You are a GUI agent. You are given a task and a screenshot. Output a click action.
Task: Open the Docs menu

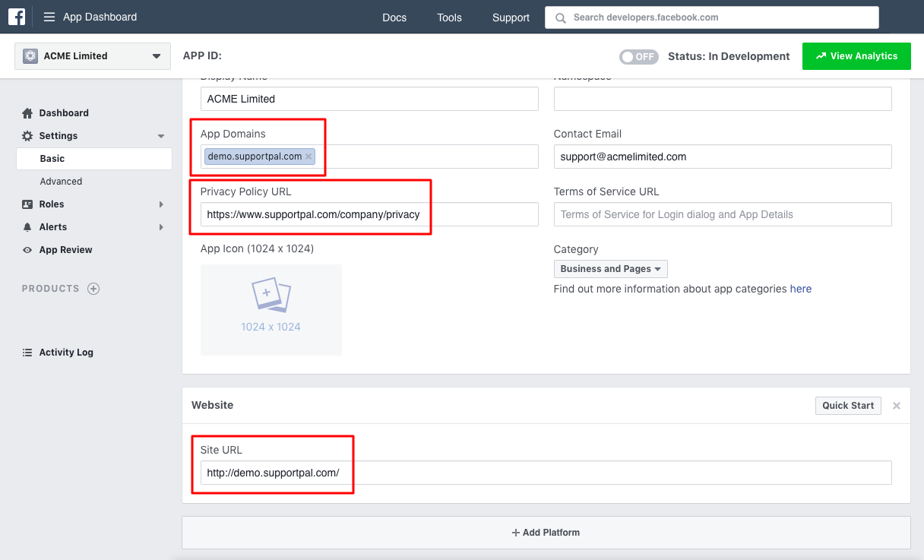point(394,17)
